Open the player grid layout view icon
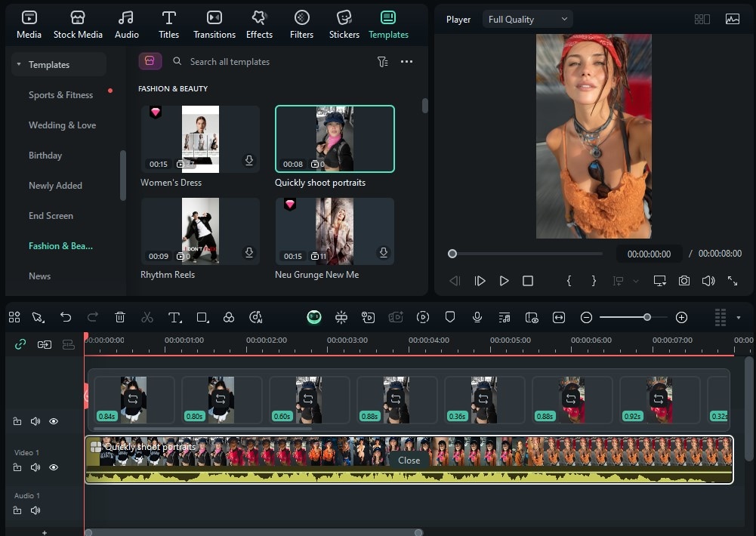This screenshot has height=536, width=756. 702,20
